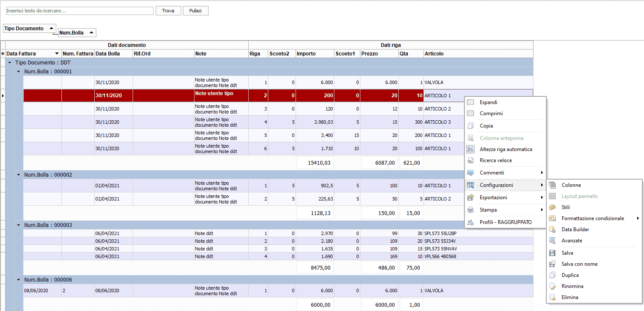The height and width of the screenshot is (311, 644).
Task: Click the quantity total 621,00
Action: 411,163
